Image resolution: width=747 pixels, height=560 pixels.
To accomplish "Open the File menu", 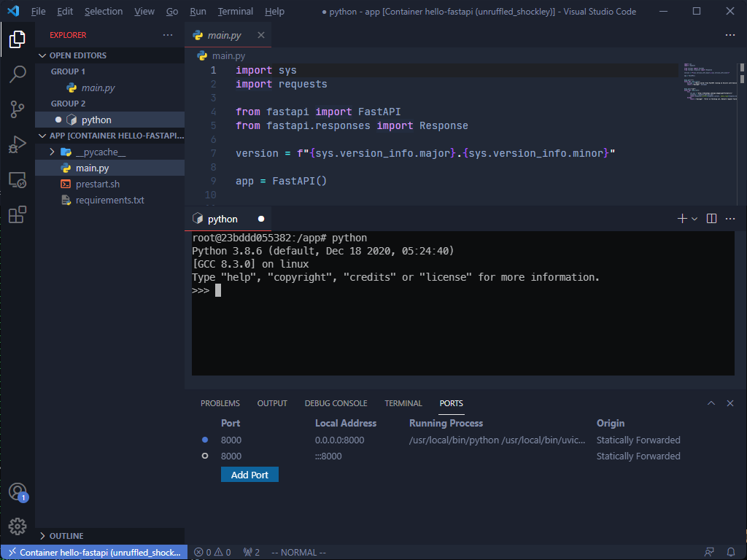I will 38,12.
